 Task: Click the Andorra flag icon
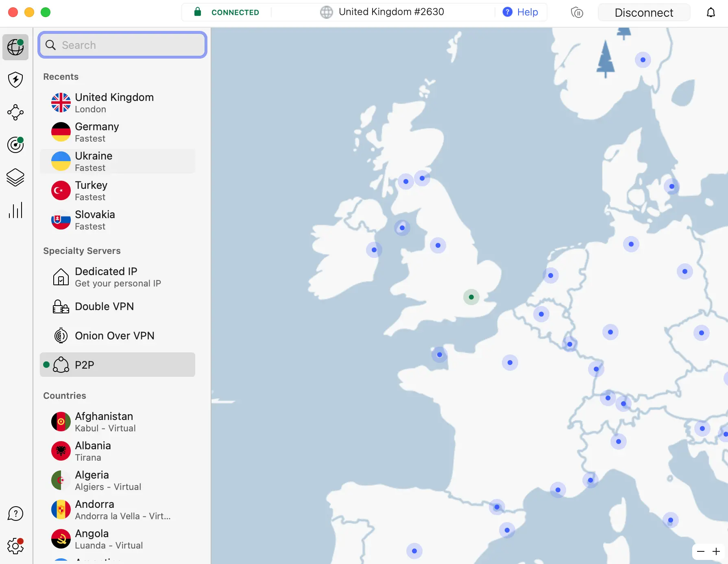61,509
